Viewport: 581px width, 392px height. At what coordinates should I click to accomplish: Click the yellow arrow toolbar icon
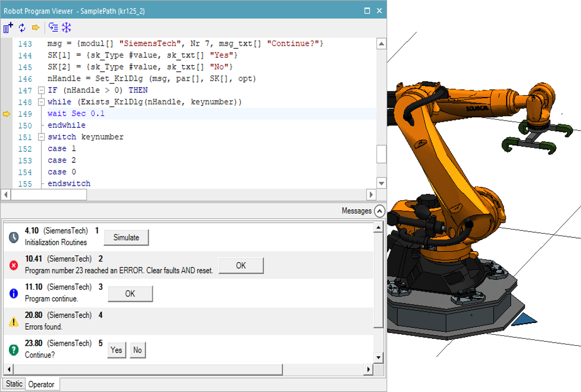coord(36,28)
